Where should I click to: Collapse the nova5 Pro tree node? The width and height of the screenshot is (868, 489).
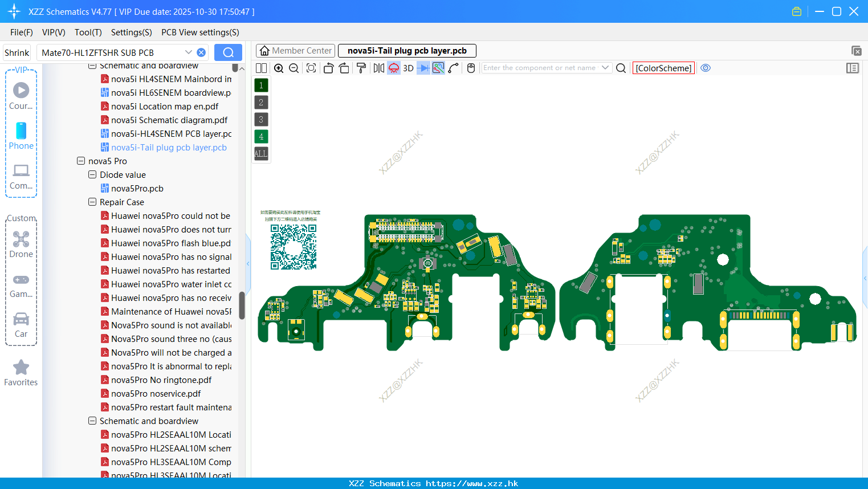click(81, 161)
